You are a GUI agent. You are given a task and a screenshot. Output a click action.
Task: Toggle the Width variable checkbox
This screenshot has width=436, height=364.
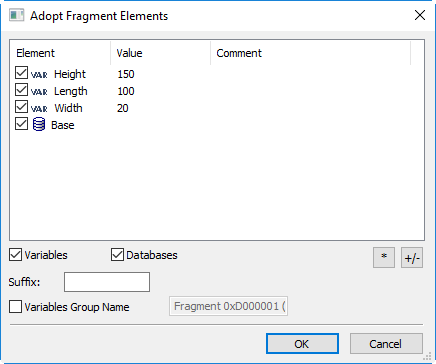pyautogui.click(x=21, y=107)
